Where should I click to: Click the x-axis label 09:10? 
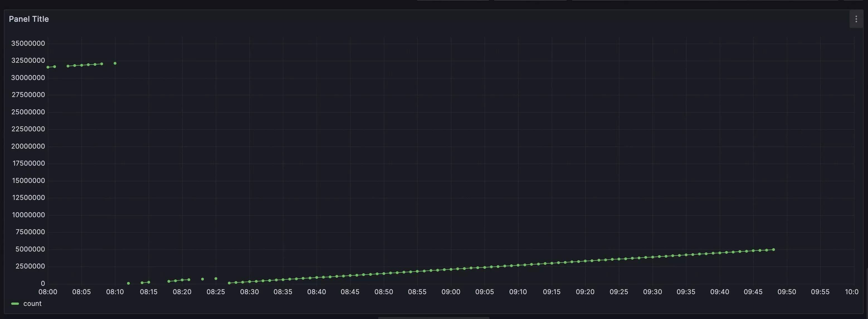(518, 292)
